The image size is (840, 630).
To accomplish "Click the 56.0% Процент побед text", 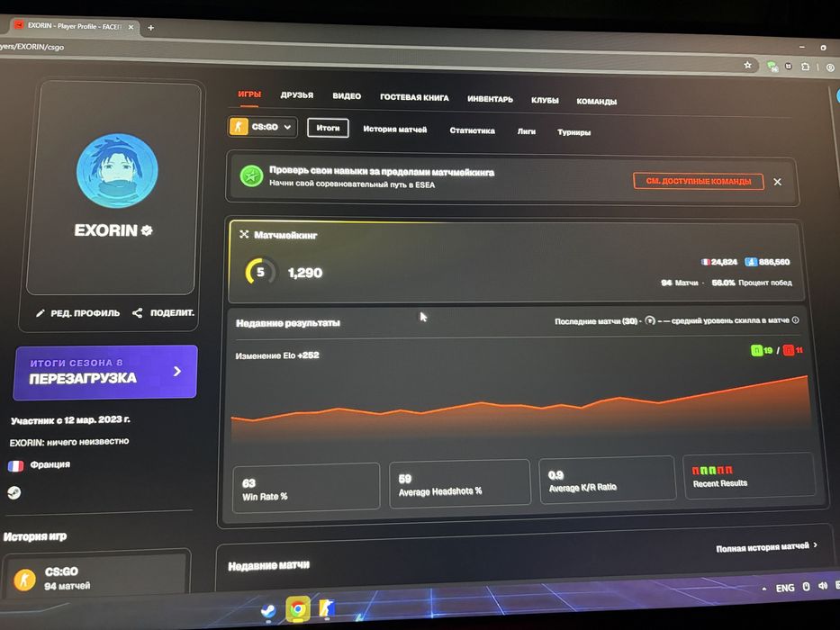I will [x=752, y=283].
